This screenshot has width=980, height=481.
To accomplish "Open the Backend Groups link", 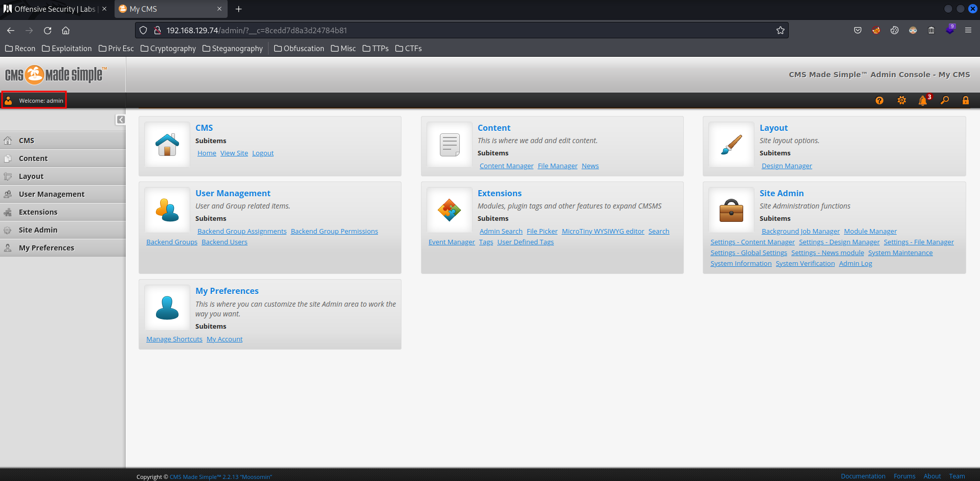I will [172, 242].
